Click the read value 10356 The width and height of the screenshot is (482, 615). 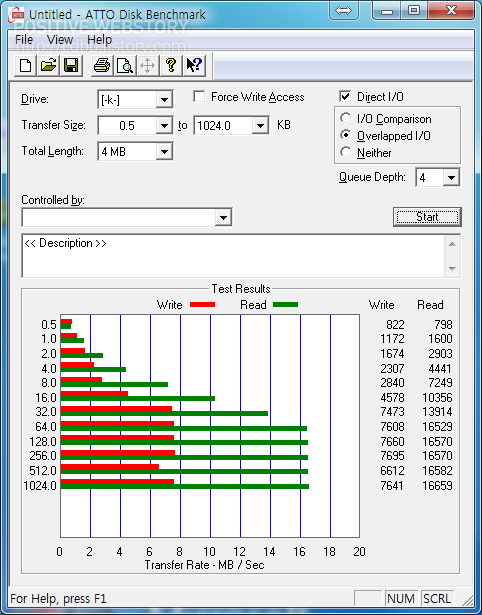437,397
